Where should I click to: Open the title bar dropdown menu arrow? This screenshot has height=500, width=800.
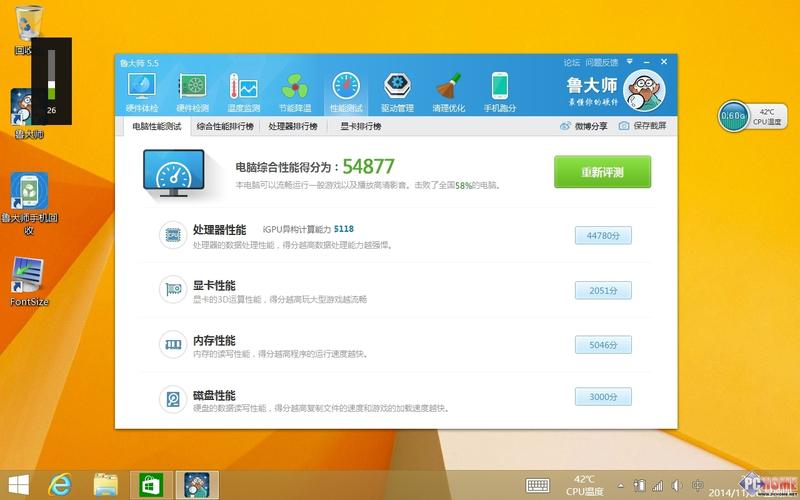tap(630, 62)
